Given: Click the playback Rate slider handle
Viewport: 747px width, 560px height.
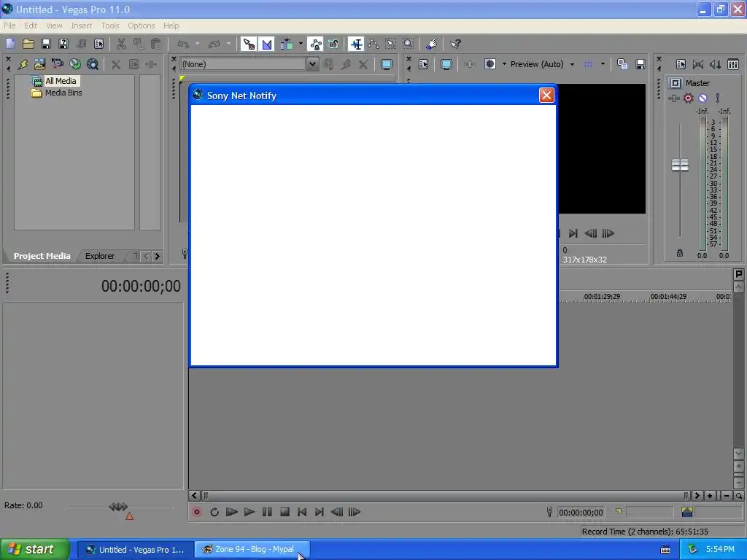Looking at the screenshot, I should point(118,507).
